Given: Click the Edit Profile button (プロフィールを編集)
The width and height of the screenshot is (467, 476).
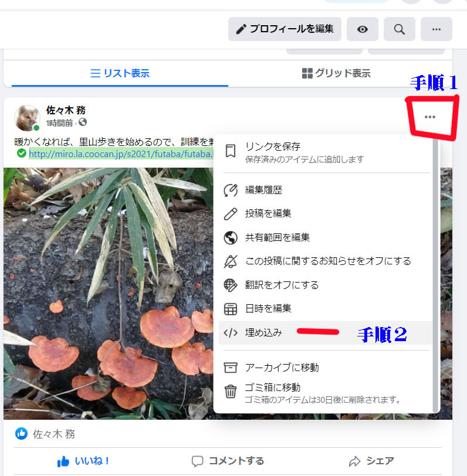Looking at the screenshot, I should click(285, 29).
